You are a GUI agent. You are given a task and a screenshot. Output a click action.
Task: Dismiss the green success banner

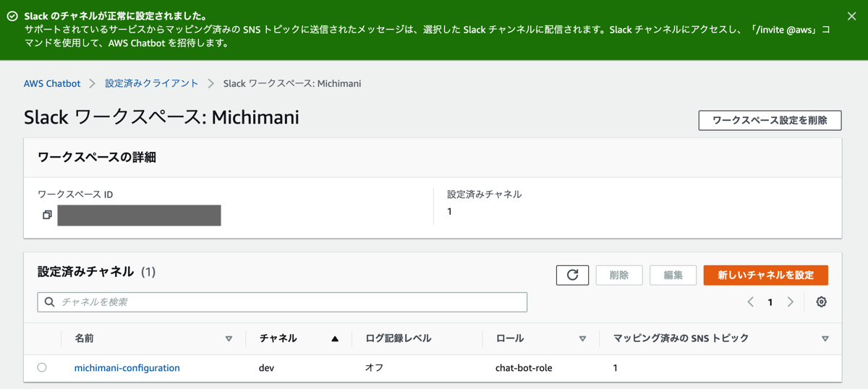click(851, 16)
